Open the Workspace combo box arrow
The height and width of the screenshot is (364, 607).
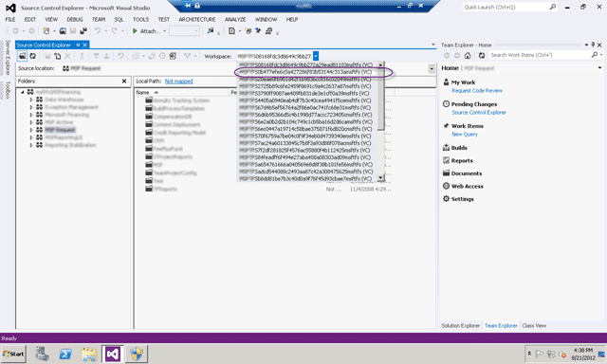(x=316, y=56)
